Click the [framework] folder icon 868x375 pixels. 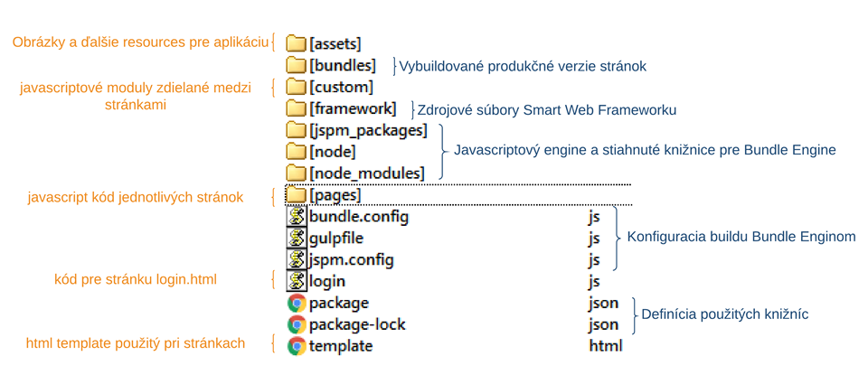point(296,108)
